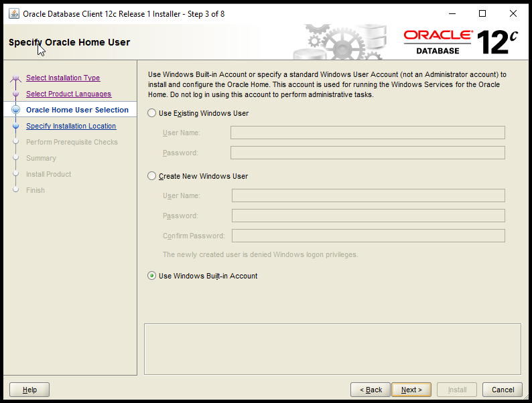The image size is (532, 403).
Task: Click the denied Windows logon privileges note
Action: 260,254
